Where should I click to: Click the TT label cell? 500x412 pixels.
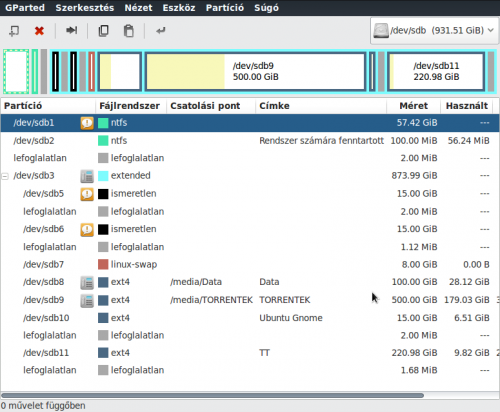(264, 353)
